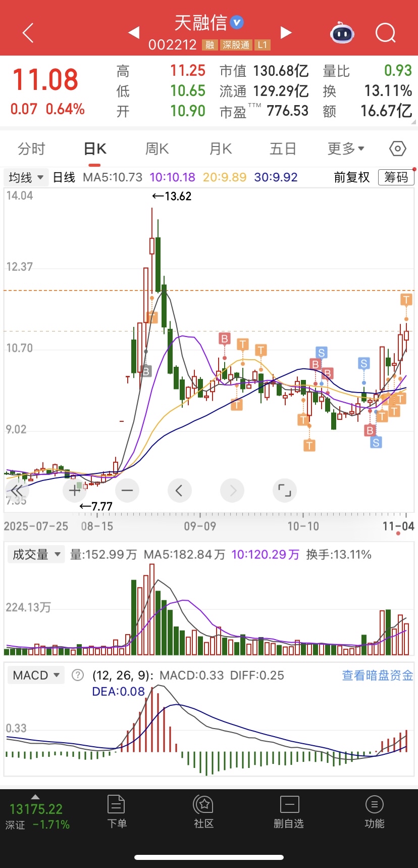This screenshot has height=868, width=418.
Task: Expand quote details corner triangle
Action: [414, 122]
